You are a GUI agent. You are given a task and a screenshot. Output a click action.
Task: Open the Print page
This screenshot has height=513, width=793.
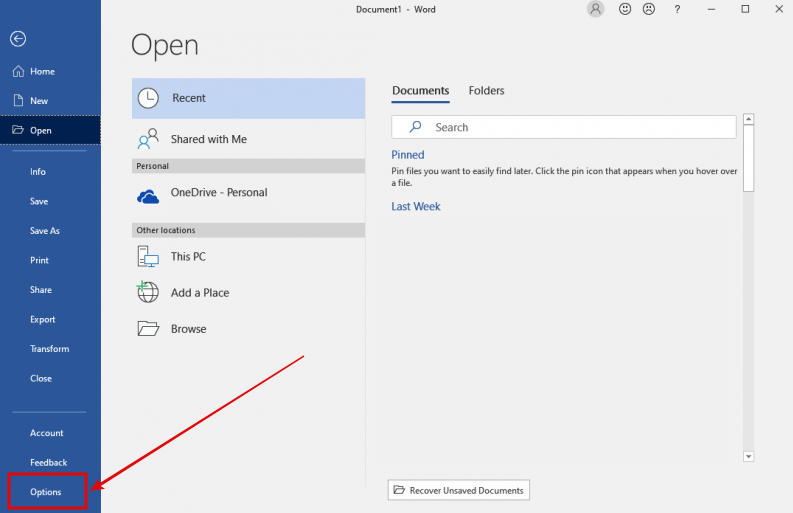coord(39,260)
